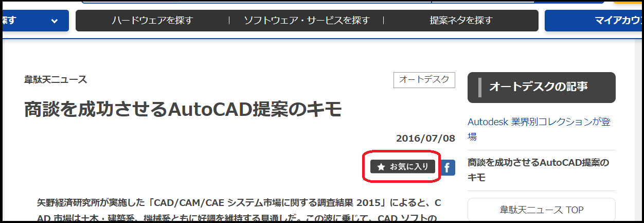The image size is (644, 223).
Task: Click the blue 探す button label text
Action: click(9, 21)
